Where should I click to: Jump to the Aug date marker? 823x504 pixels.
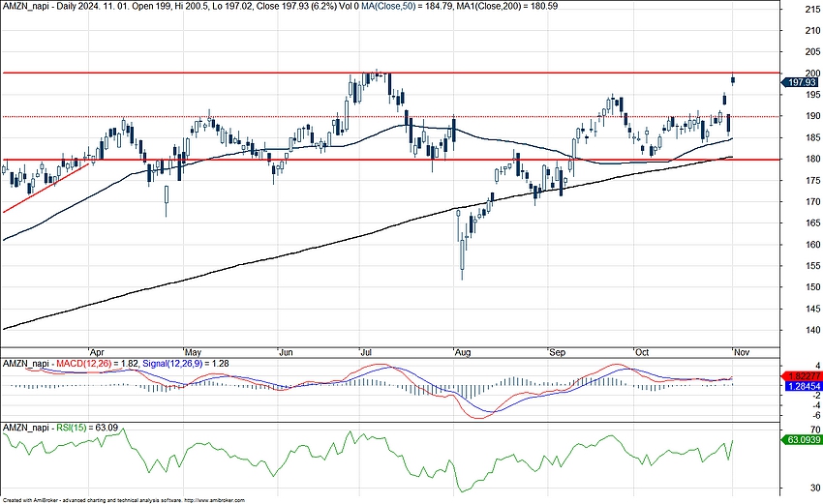coord(463,352)
